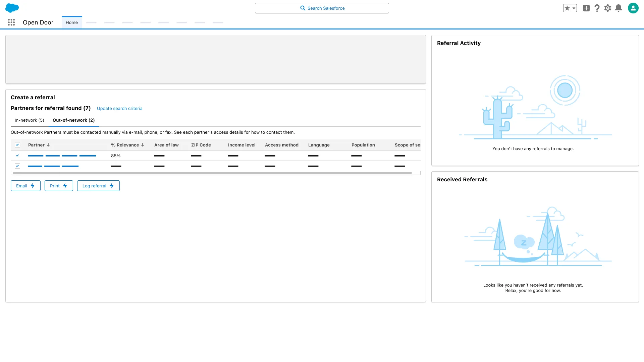644x362 pixels.
Task: Click the Received Referrals heading
Action: tap(462, 179)
